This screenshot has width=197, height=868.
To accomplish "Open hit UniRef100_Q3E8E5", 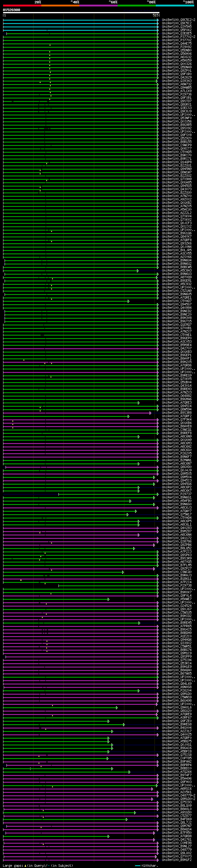I will (177, 33).
